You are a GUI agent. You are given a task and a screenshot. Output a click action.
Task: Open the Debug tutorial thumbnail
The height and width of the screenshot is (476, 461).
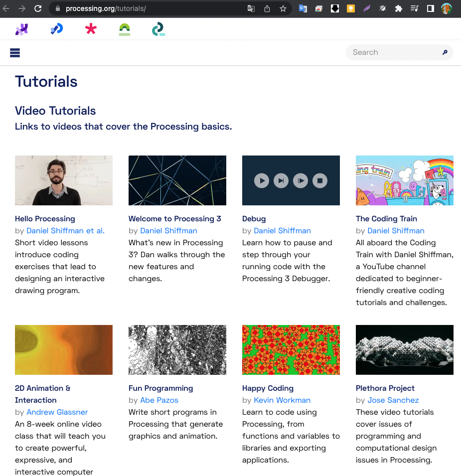(291, 180)
